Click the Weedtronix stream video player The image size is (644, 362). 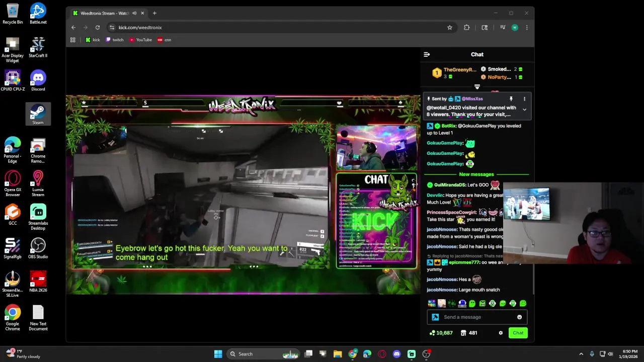coord(243,195)
